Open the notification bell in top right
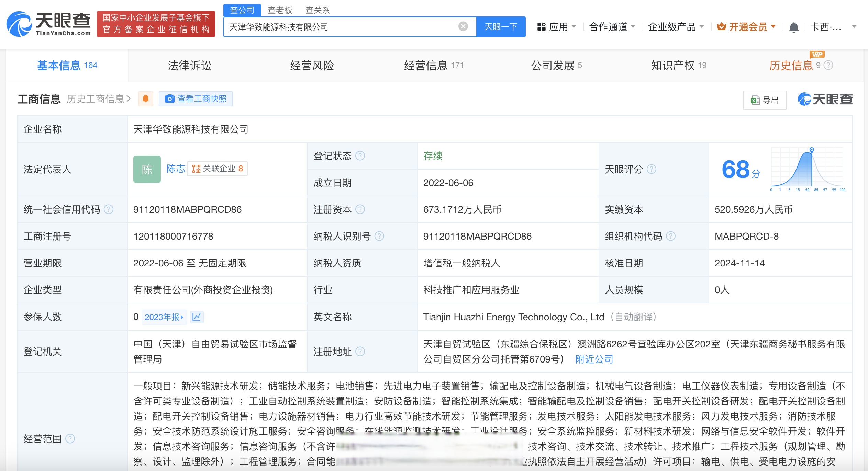This screenshot has height=471, width=868. [x=794, y=26]
